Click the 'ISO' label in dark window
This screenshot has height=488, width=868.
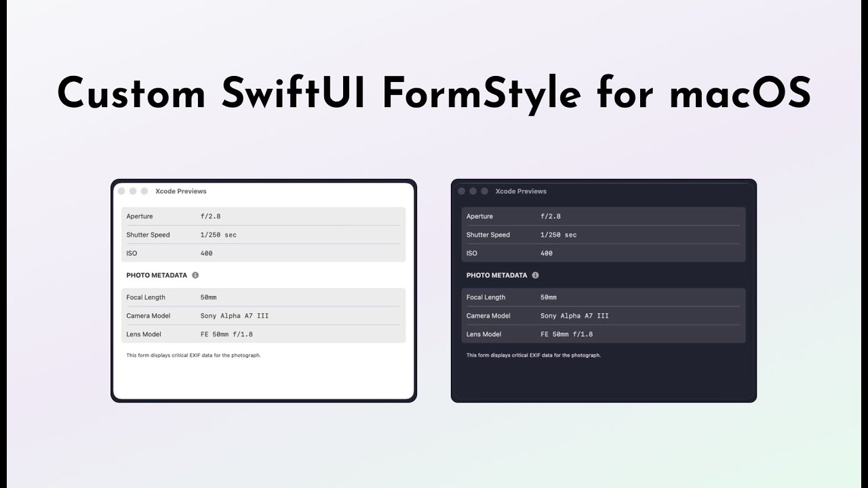pos(472,253)
